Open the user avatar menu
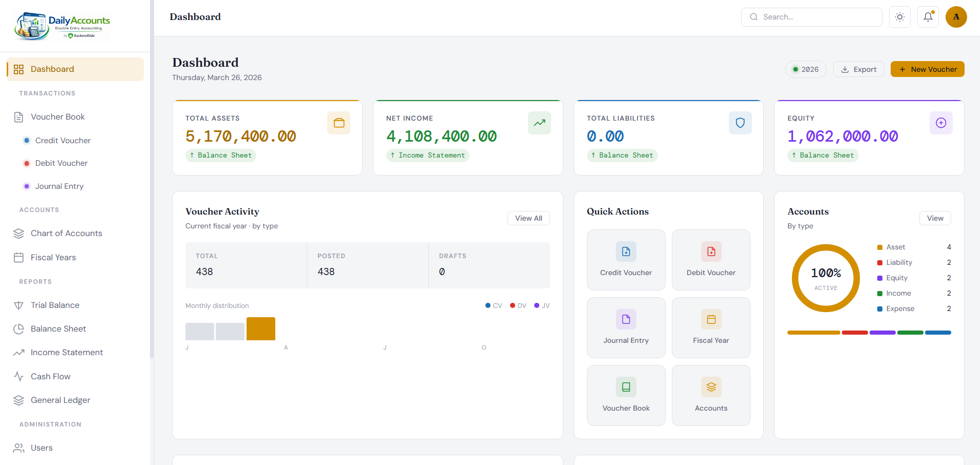The width and height of the screenshot is (980, 465). pos(956,17)
